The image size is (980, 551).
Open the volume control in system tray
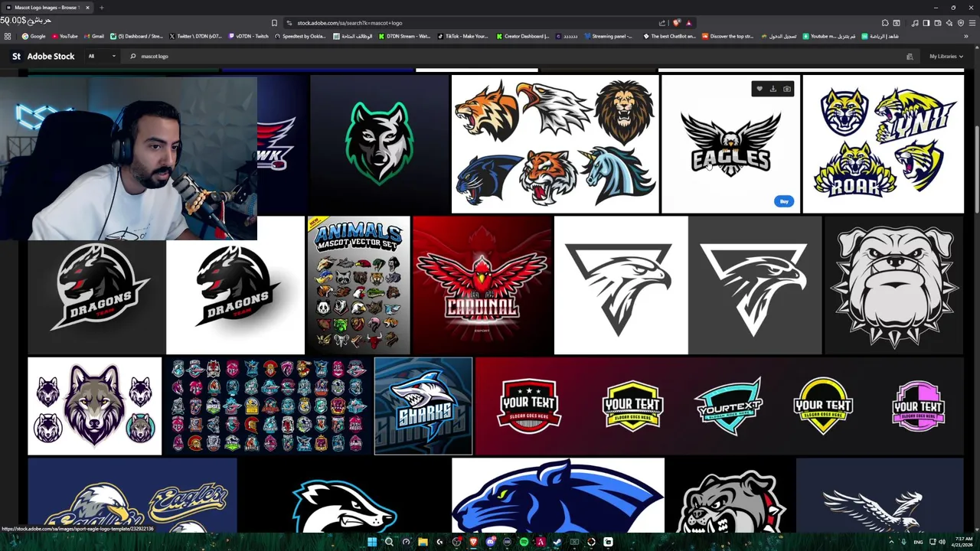tap(942, 542)
